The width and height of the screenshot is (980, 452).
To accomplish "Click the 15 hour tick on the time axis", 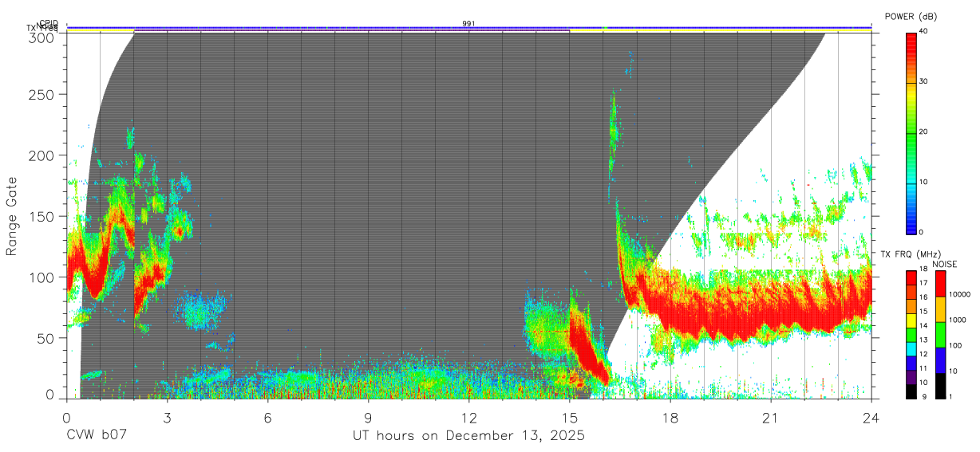I will pyautogui.click(x=570, y=417).
